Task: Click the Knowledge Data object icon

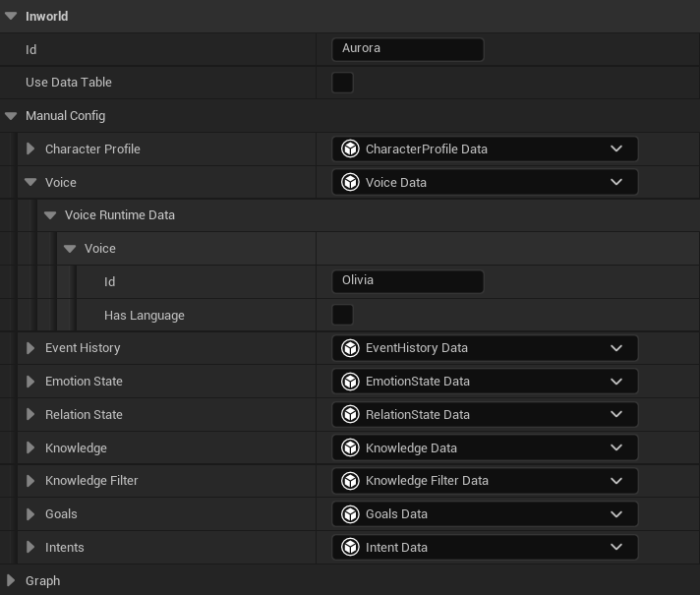Action: [x=350, y=448]
